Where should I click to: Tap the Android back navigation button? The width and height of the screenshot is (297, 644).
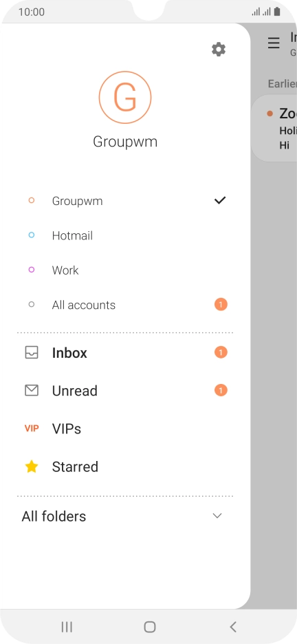click(x=233, y=627)
